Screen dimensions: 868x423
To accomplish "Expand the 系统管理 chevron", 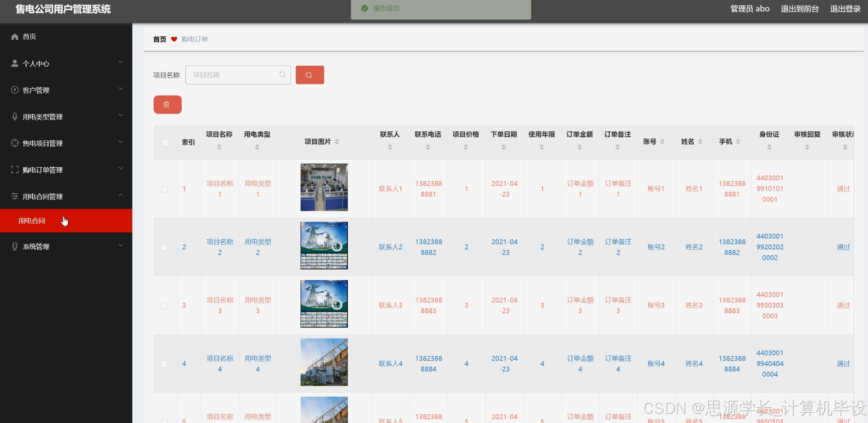I will click(x=121, y=246).
